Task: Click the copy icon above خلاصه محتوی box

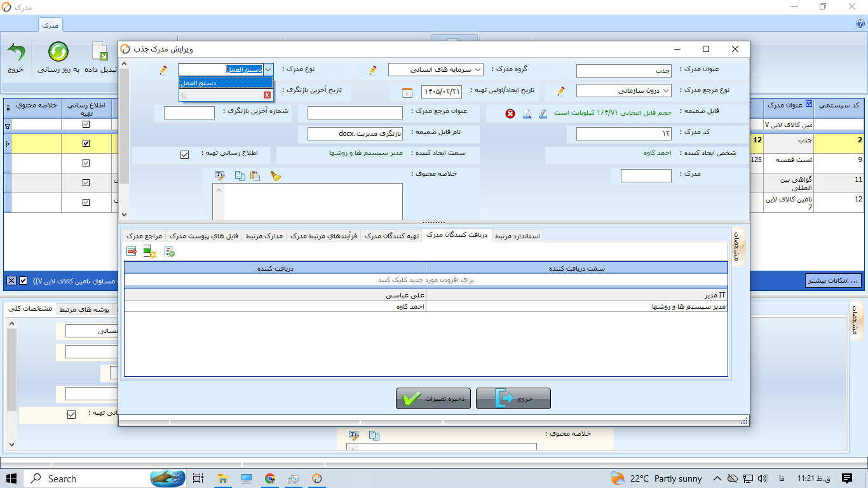Action: 240,175
